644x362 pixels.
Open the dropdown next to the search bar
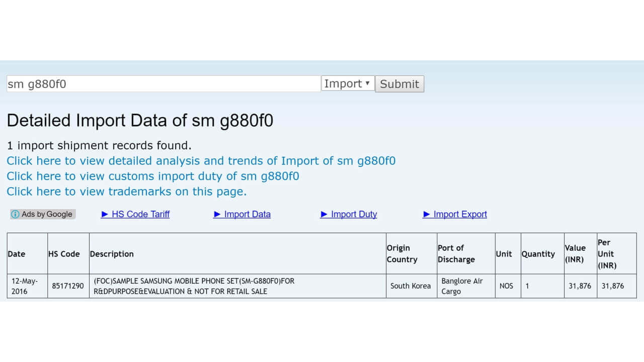click(347, 83)
